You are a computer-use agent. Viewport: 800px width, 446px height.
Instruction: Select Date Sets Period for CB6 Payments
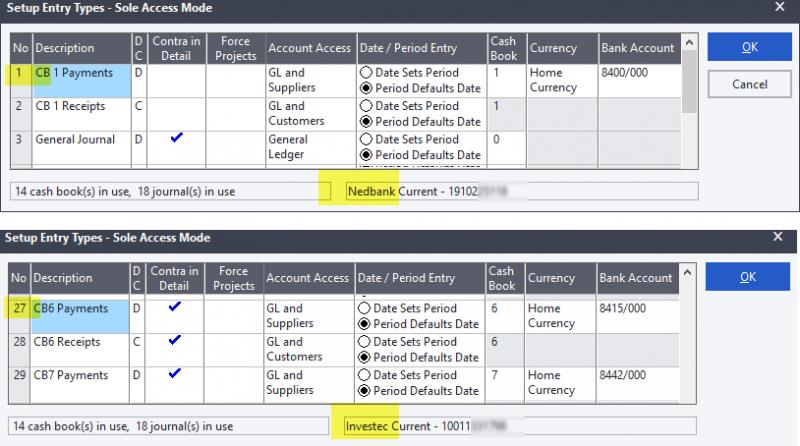point(365,308)
